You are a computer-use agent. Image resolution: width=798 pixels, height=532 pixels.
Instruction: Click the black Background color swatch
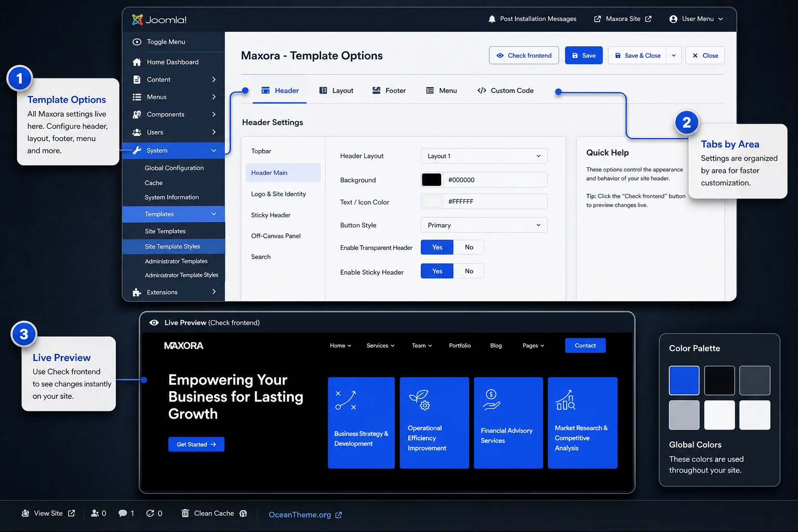click(431, 180)
